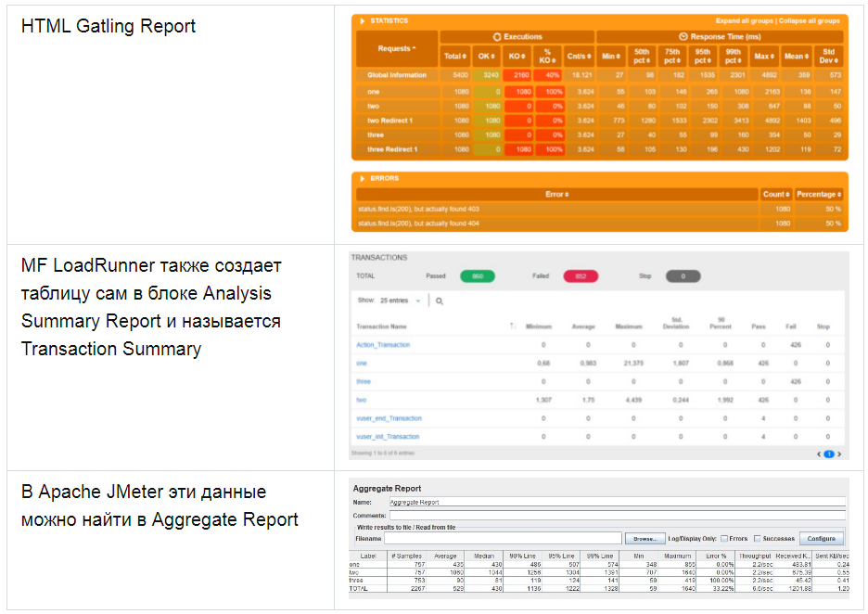
Task: Sort Gatling statistics by Min column
Action: [611, 56]
